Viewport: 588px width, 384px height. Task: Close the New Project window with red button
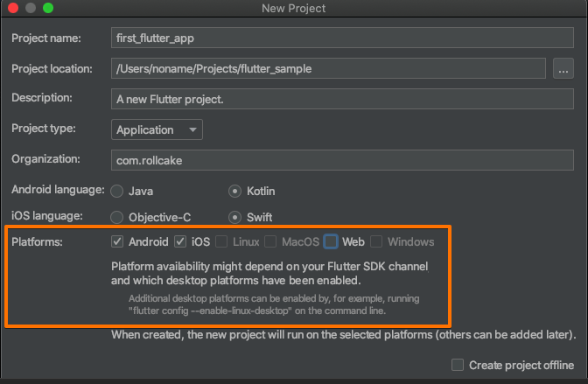13,8
